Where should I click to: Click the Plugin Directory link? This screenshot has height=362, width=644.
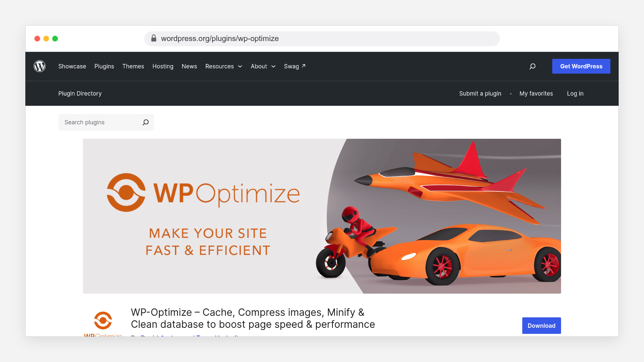80,93
